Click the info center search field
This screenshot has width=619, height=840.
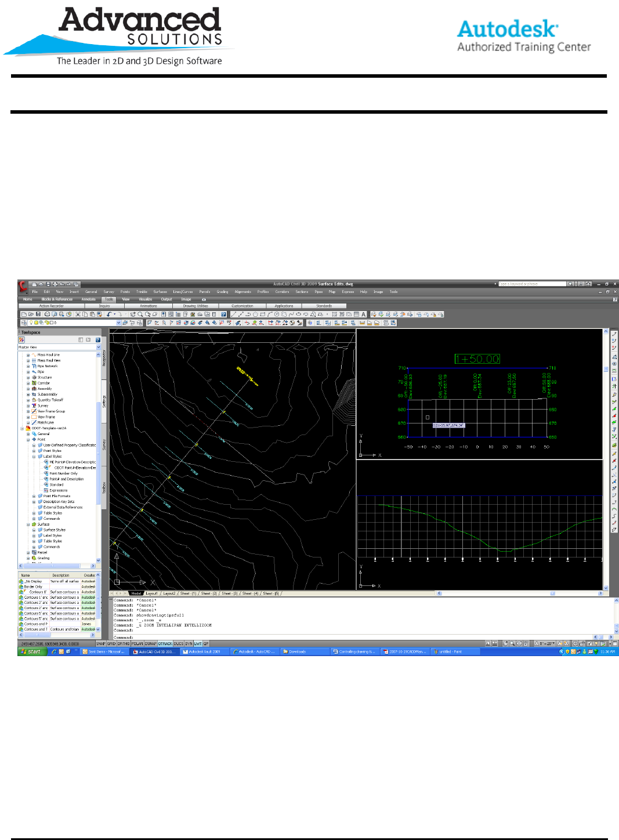click(532, 284)
